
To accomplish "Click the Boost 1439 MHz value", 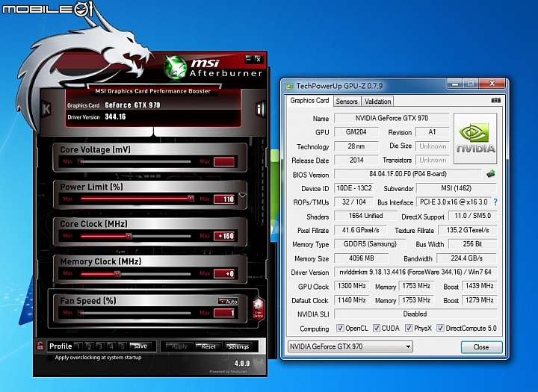I will point(479,286).
